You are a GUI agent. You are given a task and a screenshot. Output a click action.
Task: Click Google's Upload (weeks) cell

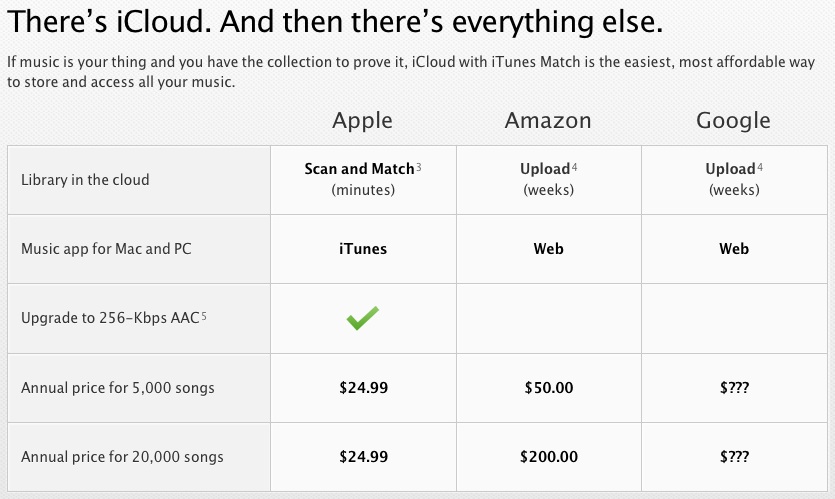coord(734,180)
